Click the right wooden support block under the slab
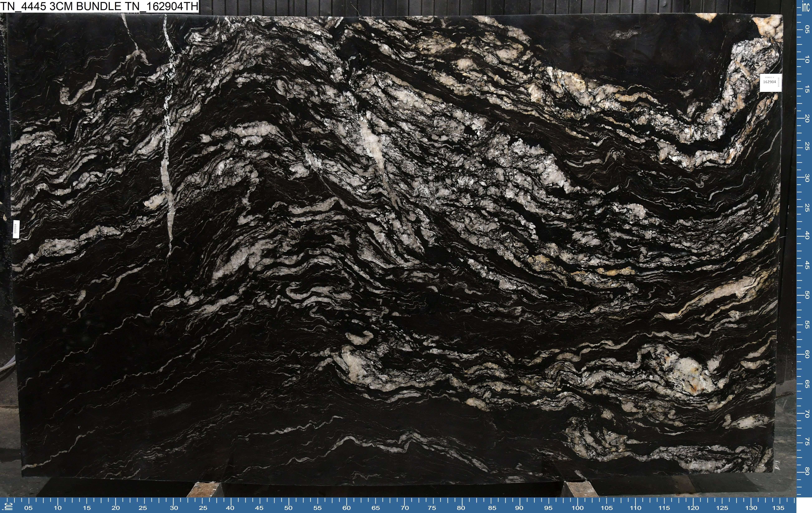812x513 pixels. point(581,490)
